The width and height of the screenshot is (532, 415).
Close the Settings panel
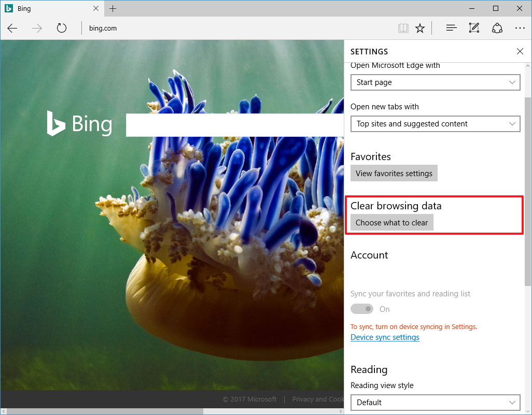pos(520,51)
